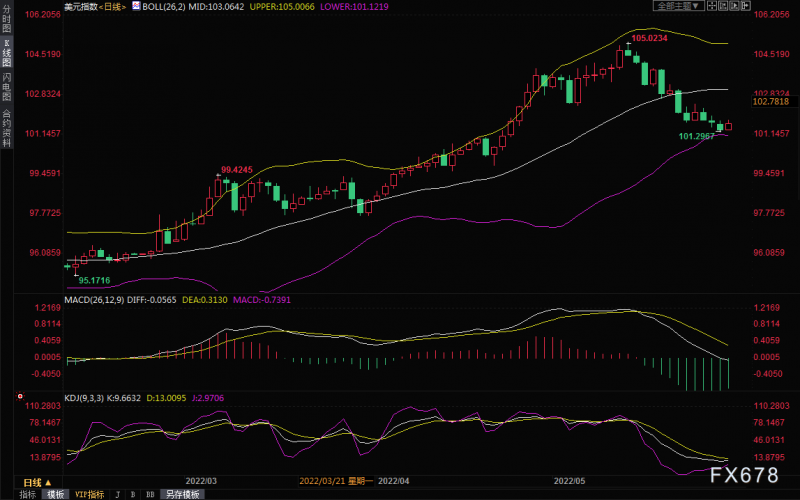The image size is (800, 500).
Task: Click the J template button
Action: coord(118,494)
